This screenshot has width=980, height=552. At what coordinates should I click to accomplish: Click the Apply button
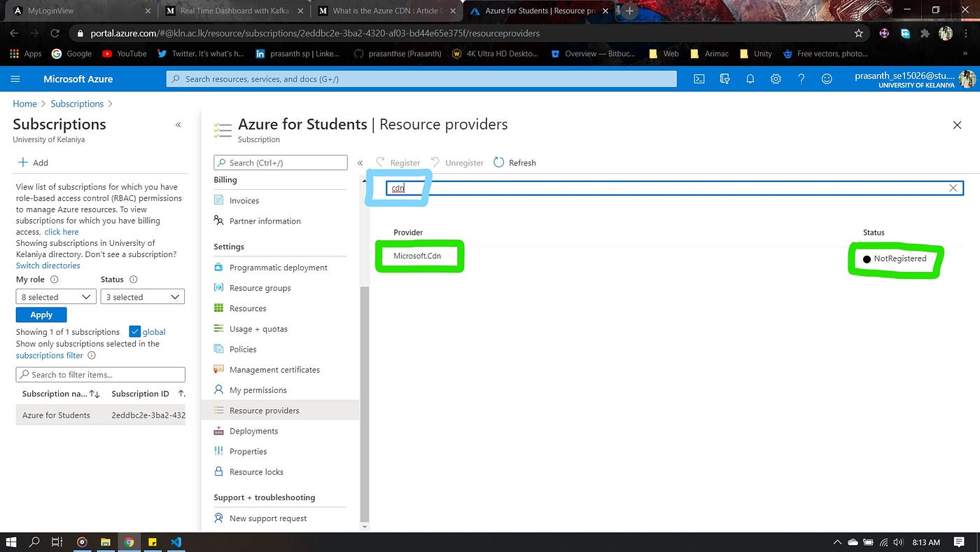(x=41, y=315)
